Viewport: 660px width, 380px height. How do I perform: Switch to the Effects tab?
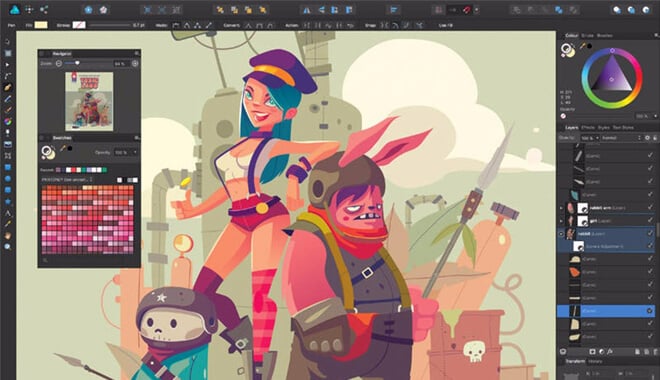[x=588, y=128]
